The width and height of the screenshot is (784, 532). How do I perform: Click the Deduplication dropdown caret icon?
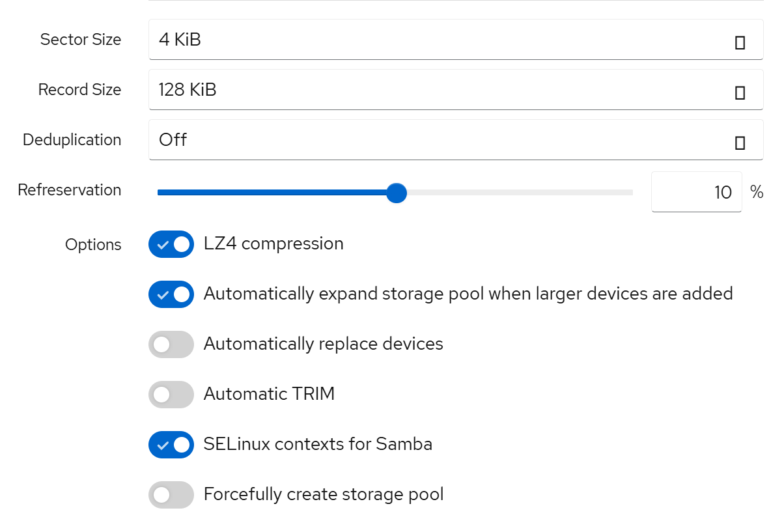[x=740, y=143]
